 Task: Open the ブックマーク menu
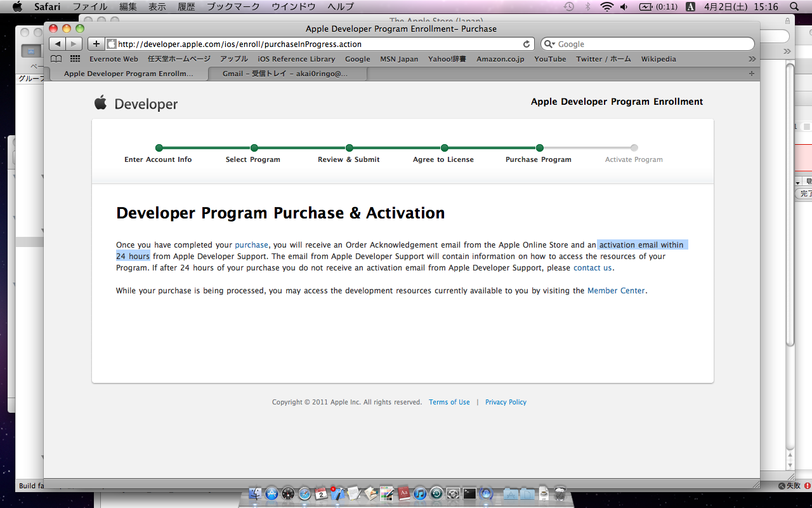(233, 6)
